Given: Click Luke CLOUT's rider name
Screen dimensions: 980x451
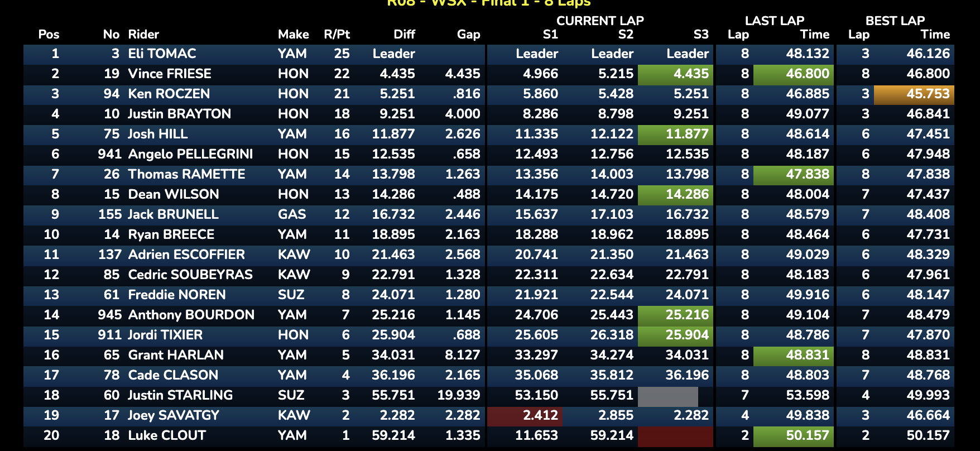Looking at the screenshot, I should click(x=167, y=435).
